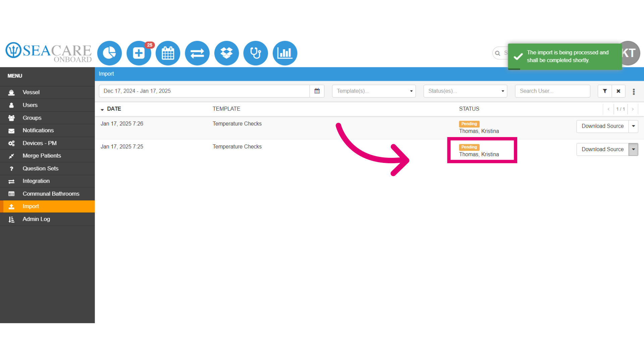
Task: Open the bar chart reports icon
Action: point(285,53)
